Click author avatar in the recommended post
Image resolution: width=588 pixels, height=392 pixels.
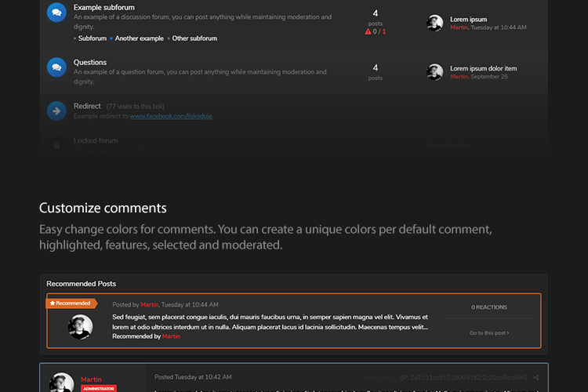81,326
